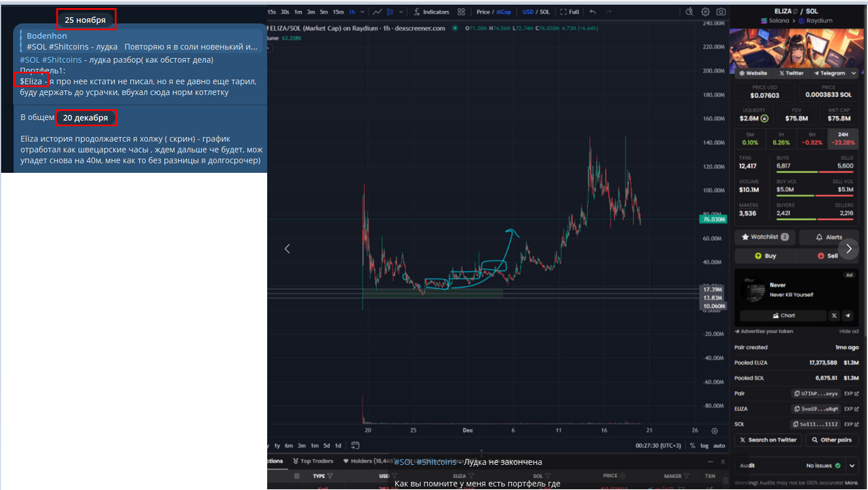Toggle percent scale on chart
This screenshot has height=490, width=868.
692,445
